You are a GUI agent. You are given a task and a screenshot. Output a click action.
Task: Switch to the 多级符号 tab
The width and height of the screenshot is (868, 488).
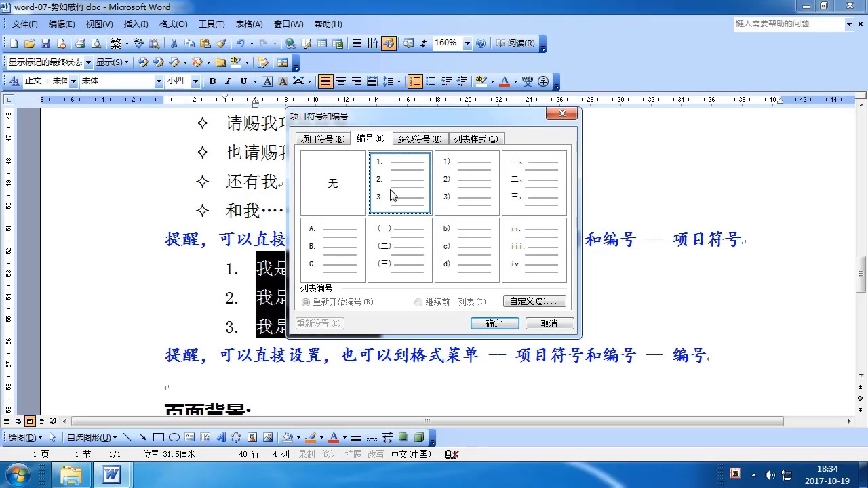click(420, 138)
